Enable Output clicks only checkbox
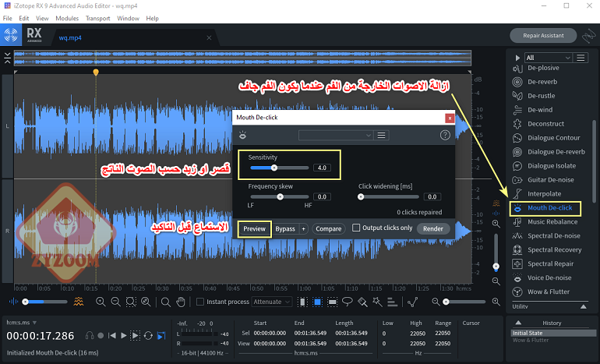 356,228
